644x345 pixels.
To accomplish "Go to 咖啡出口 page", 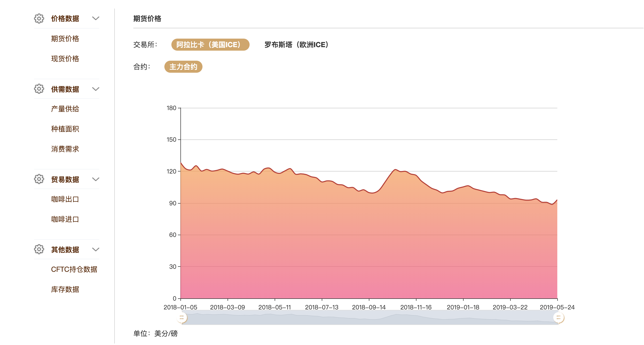I will pyautogui.click(x=65, y=199).
